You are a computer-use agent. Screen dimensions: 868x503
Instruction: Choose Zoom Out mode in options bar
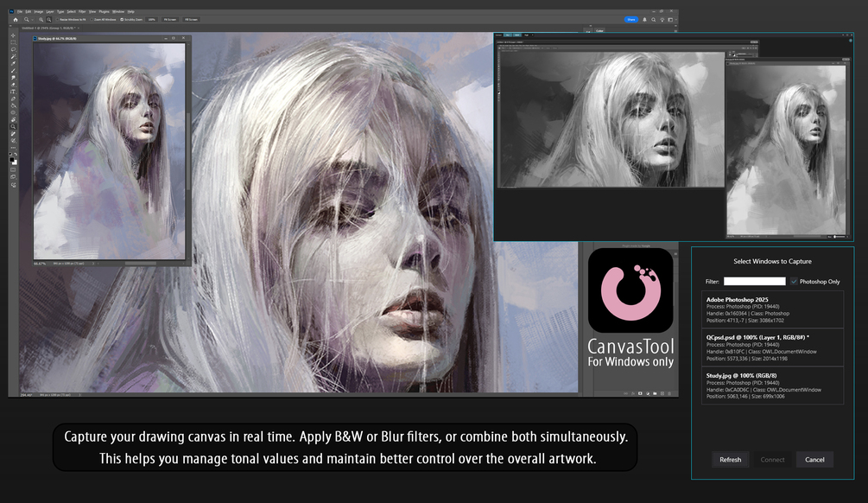click(x=48, y=19)
